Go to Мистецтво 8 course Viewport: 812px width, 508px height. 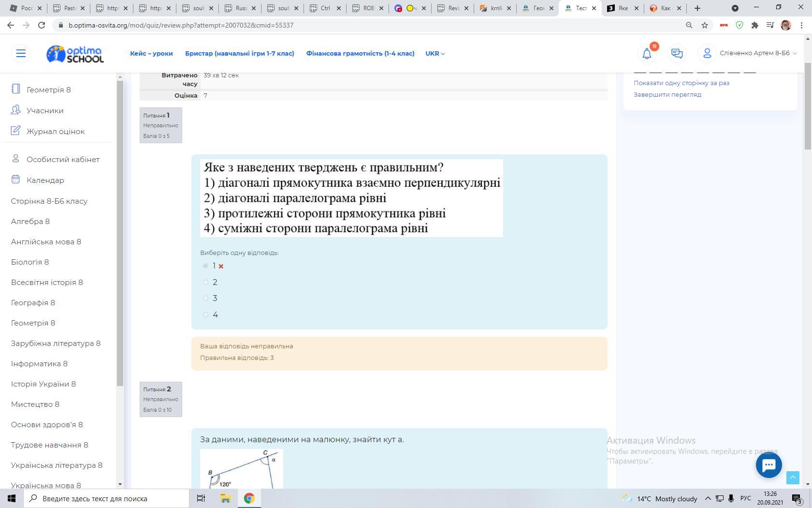tap(35, 404)
